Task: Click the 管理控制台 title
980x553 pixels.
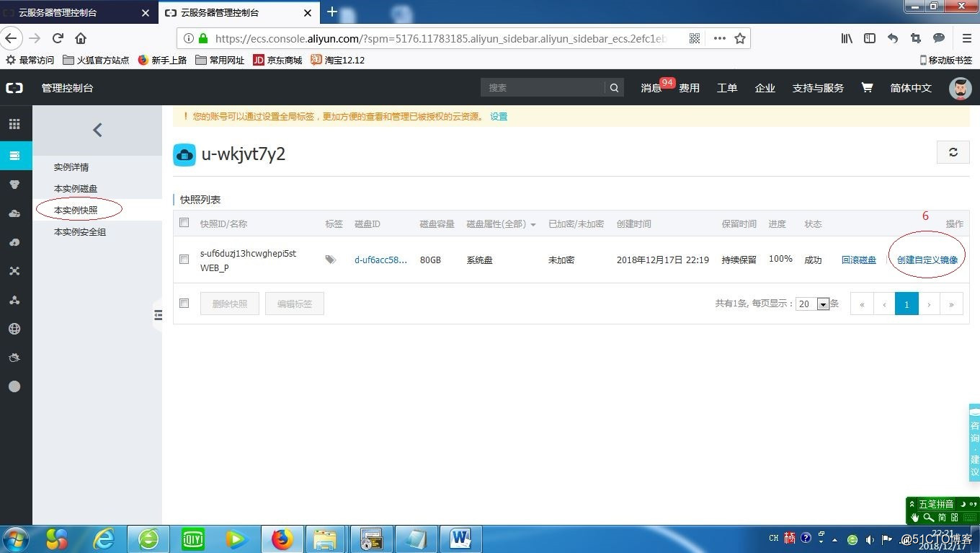Action: [x=67, y=88]
